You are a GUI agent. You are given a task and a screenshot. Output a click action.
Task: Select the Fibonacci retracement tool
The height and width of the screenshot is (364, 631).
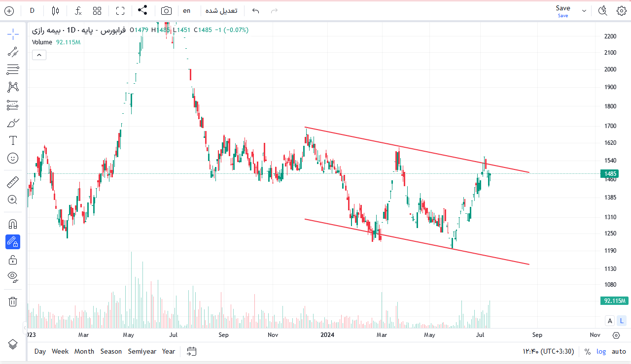pyautogui.click(x=13, y=69)
